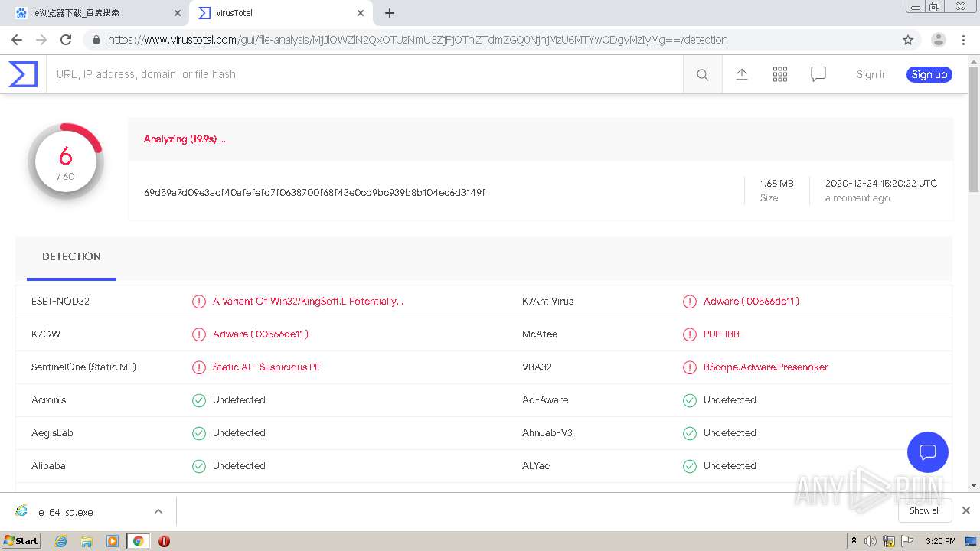
Task: Select the DETECTION tab
Action: click(x=71, y=257)
